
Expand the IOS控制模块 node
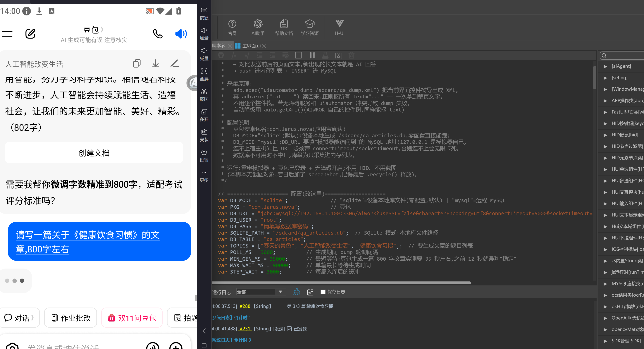[605, 250]
